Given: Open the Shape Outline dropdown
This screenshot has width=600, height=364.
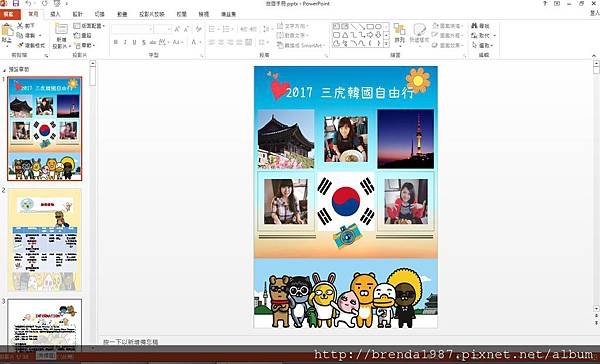Looking at the screenshot, I should [x=447, y=35].
